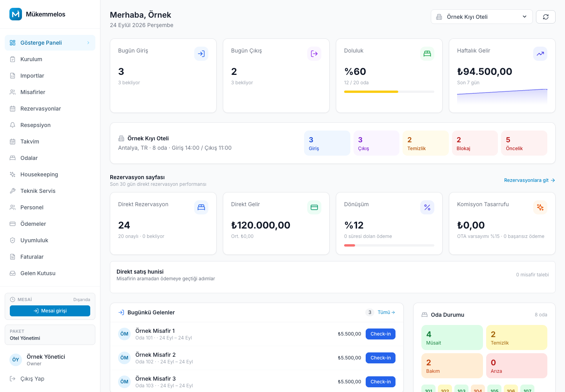This screenshot has height=392, width=565.
Task: Click the Dönüşüm percent icon
Action: coord(427,207)
